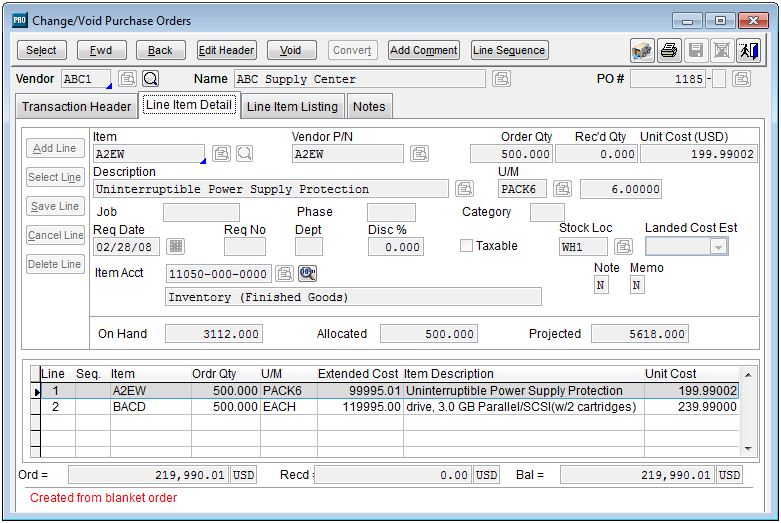The image size is (781, 523).
Task: Click the Req Date 02/28/08 field
Action: (126, 247)
